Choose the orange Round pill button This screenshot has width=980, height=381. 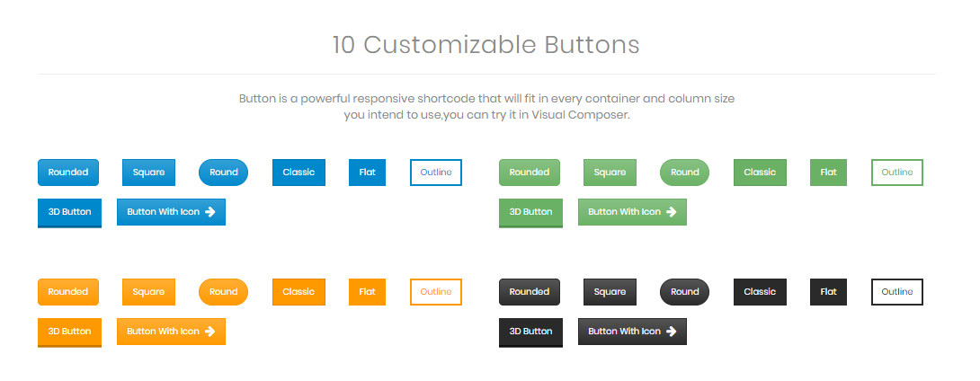[223, 292]
